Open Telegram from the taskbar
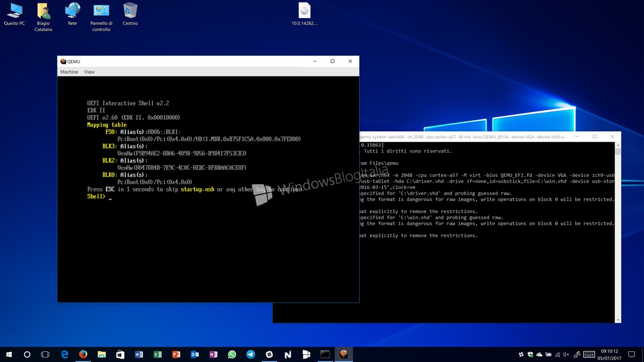644x362 pixels. click(251, 354)
